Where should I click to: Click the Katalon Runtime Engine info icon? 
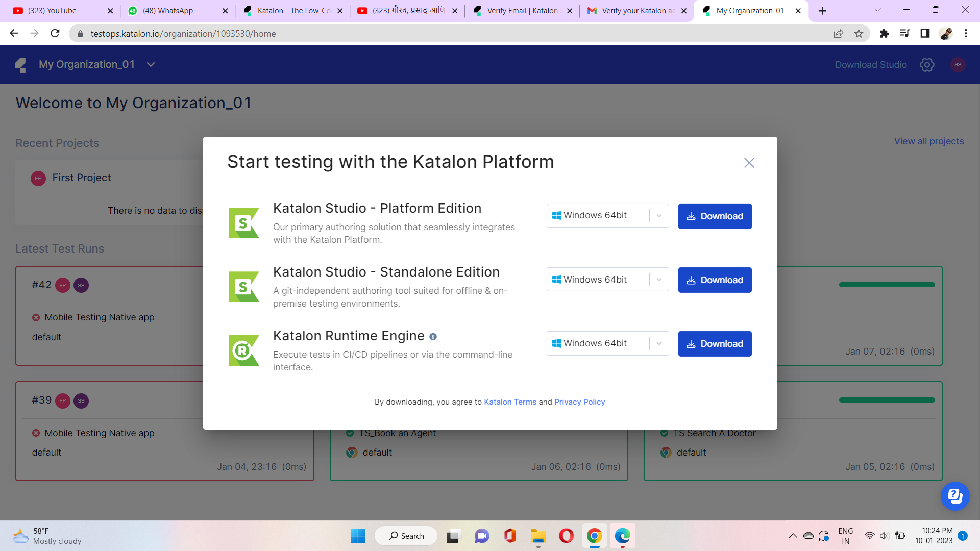point(433,337)
